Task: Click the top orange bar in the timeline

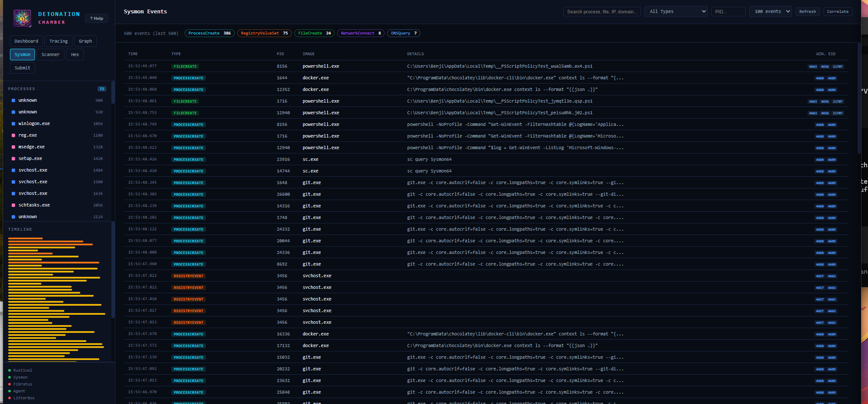Action: point(25,238)
